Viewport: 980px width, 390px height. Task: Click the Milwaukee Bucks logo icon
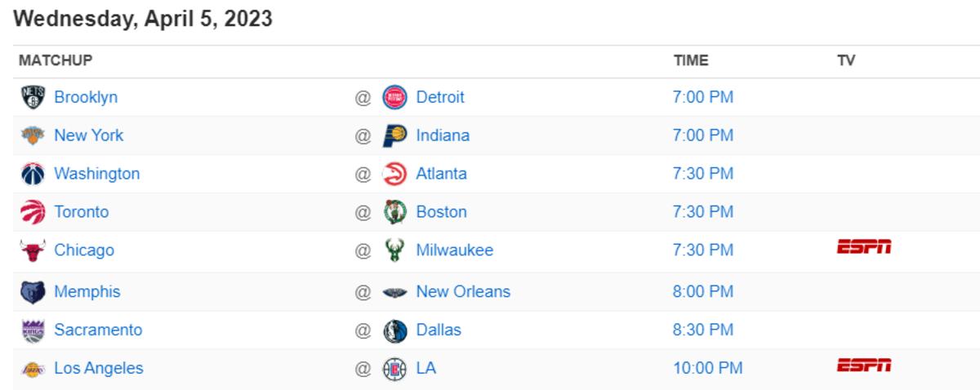coord(394,250)
